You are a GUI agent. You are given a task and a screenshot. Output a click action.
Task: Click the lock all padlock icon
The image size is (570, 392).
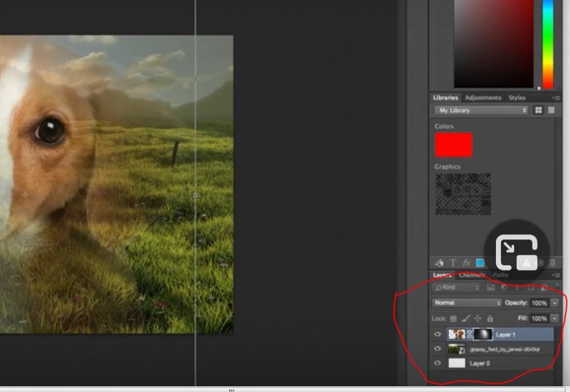click(490, 319)
